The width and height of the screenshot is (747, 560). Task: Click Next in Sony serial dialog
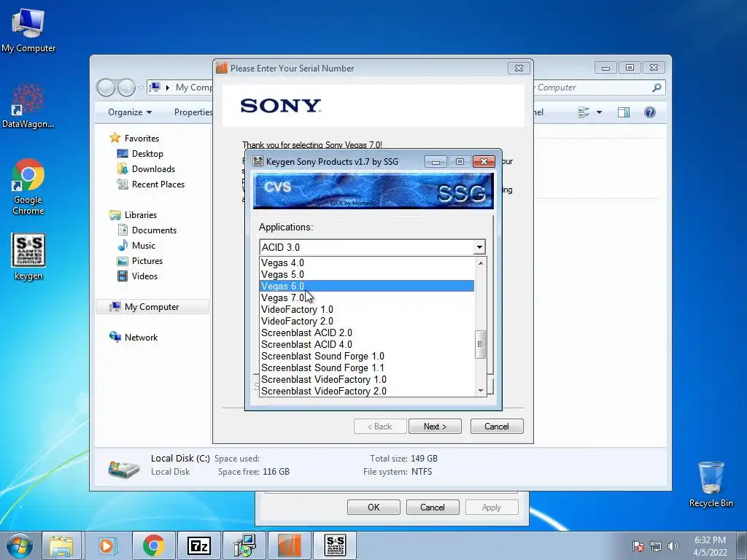pyautogui.click(x=435, y=426)
